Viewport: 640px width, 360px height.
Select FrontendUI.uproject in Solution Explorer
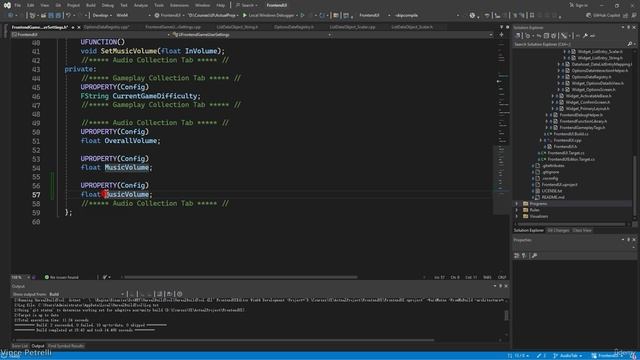point(559,184)
